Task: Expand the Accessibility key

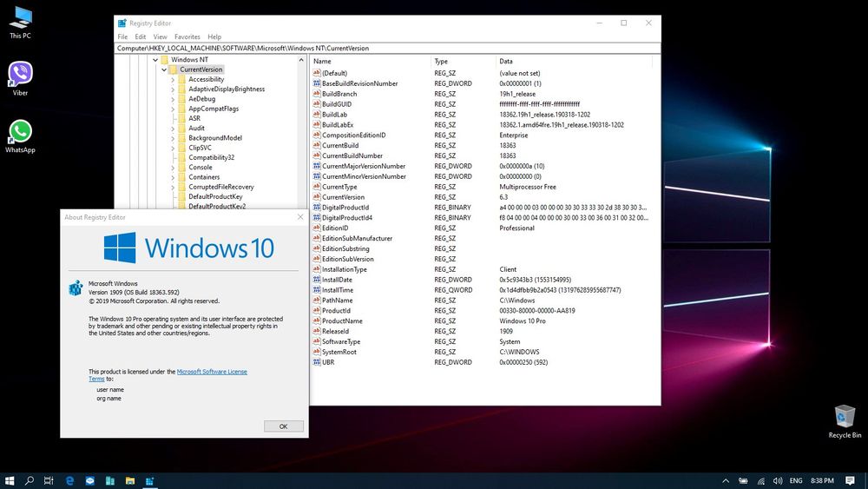Action: tap(173, 80)
